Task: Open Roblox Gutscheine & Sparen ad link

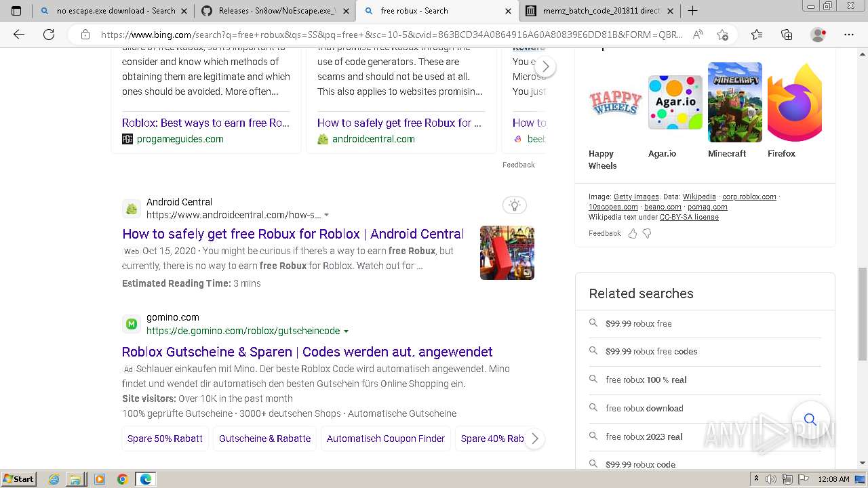Action: coord(307,352)
